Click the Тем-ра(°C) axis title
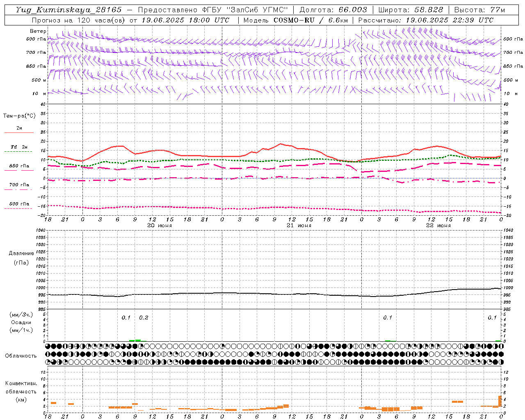This screenshot has height=420, width=525. coord(19,116)
